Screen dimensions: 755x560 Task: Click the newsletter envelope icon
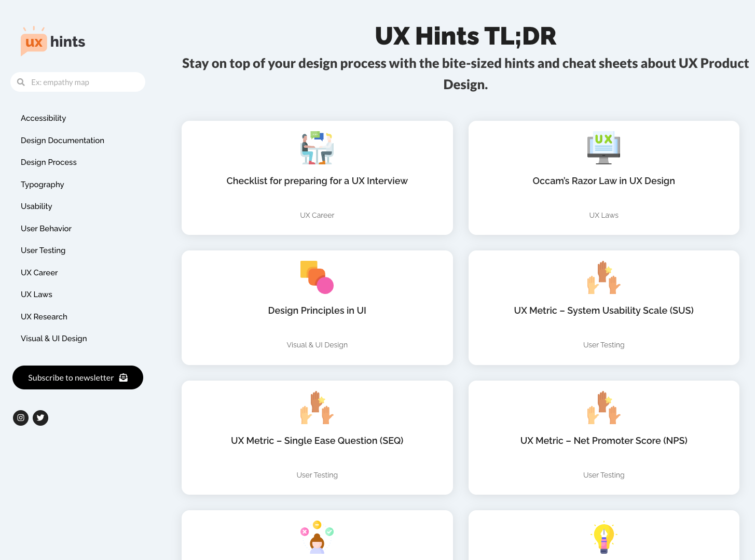pos(123,377)
